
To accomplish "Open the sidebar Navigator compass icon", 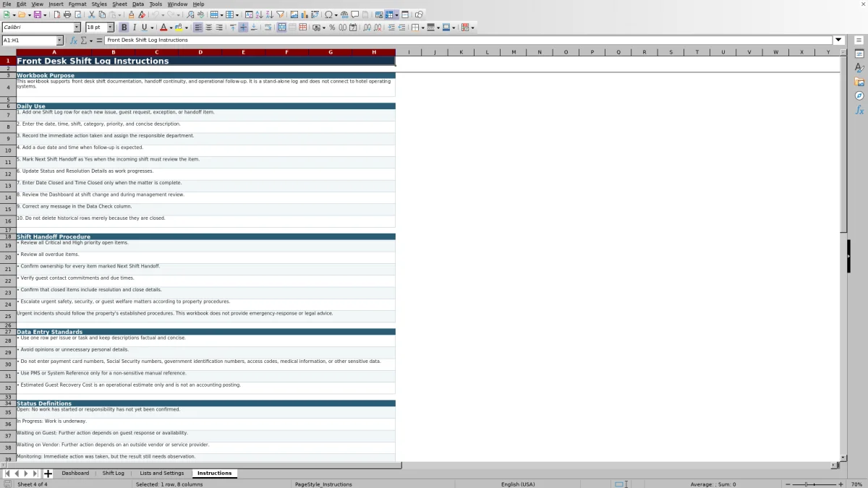I will tap(859, 95).
